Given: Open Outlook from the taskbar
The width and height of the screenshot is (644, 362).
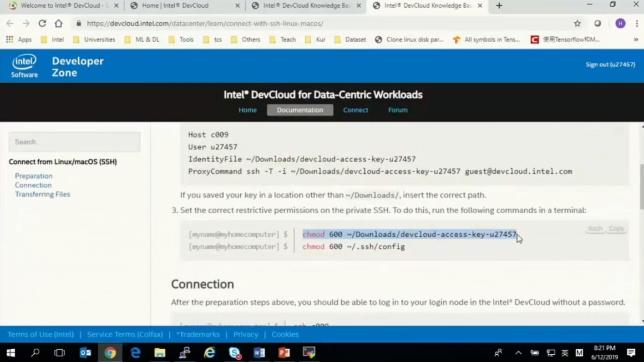Looking at the screenshot, I should tap(85, 353).
